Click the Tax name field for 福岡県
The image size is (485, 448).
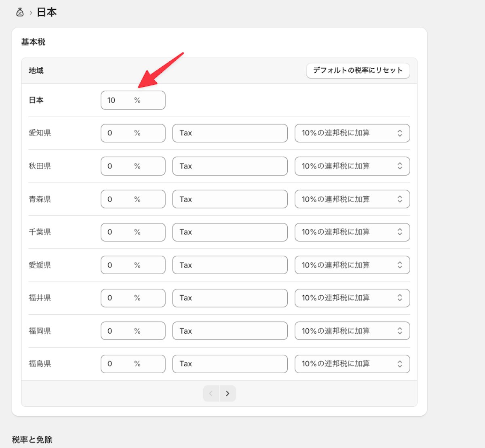230,330
